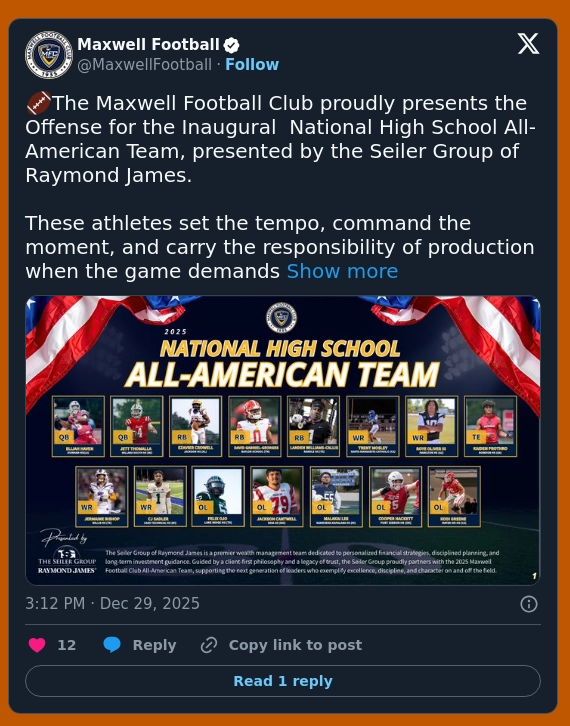Click the copy link chain icon

(209, 645)
